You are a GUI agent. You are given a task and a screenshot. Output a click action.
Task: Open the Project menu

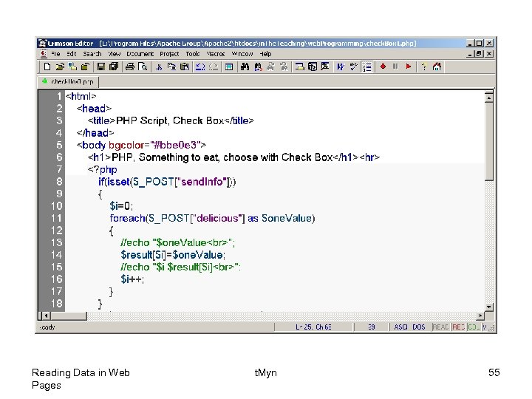(169, 54)
